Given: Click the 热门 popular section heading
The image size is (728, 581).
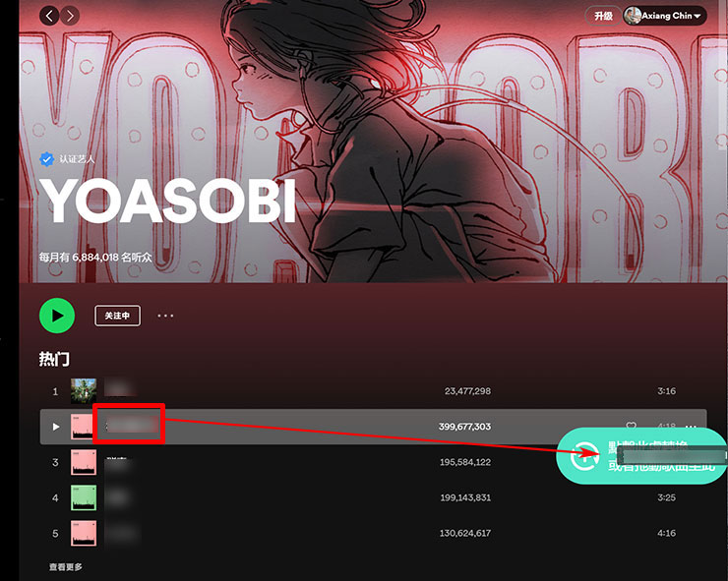Looking at the screenshot, I should 54,359.
